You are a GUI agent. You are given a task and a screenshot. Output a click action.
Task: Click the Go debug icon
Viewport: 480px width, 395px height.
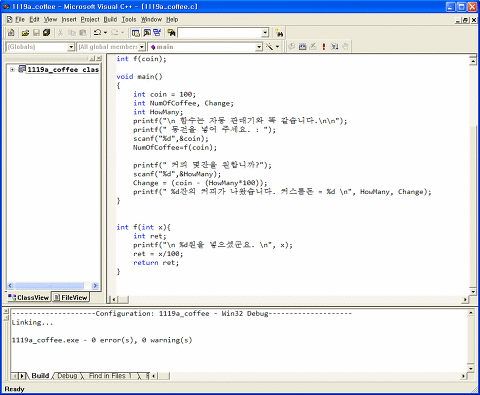[x=334, y=47]
